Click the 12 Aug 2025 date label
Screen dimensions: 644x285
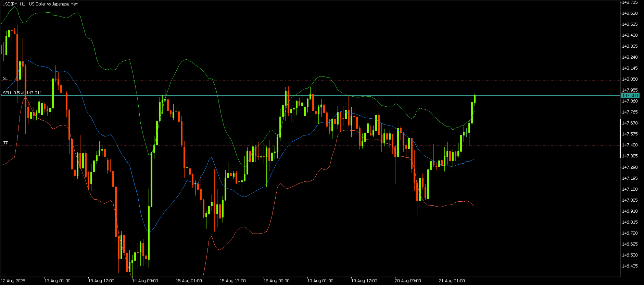pos(13,281)
